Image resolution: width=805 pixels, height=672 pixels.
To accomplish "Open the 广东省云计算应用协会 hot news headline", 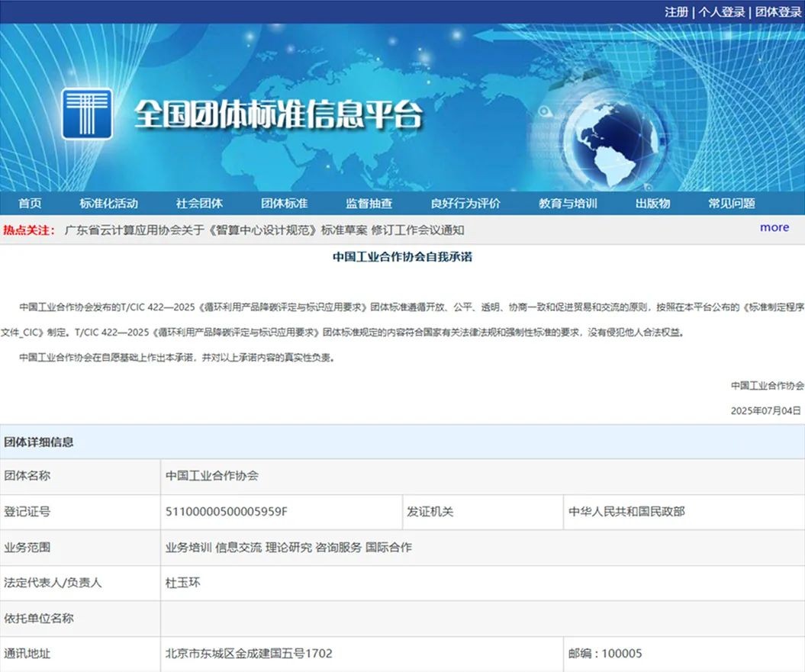I will coord(264,230).
